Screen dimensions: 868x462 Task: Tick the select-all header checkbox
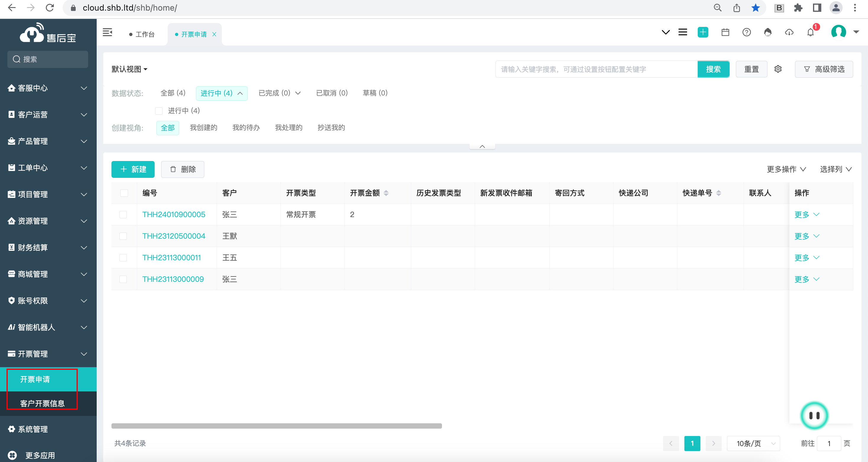pos(124,193)
